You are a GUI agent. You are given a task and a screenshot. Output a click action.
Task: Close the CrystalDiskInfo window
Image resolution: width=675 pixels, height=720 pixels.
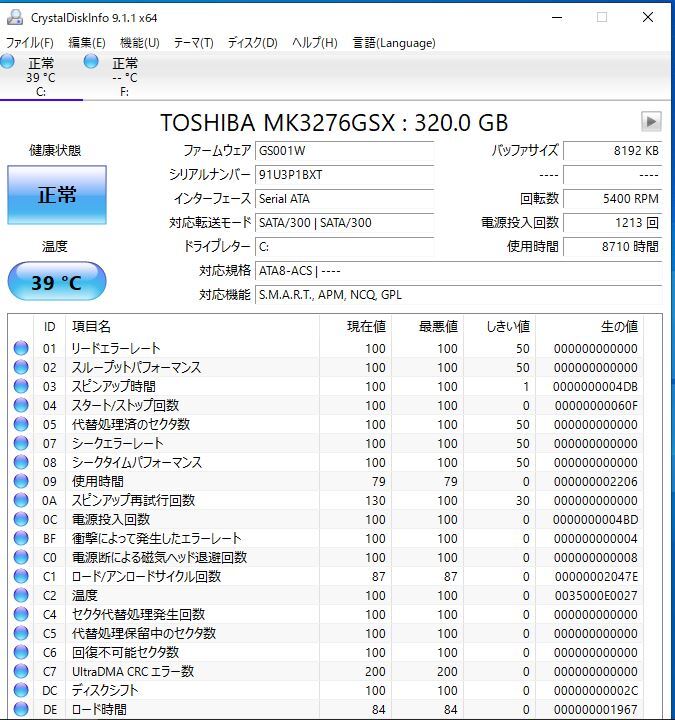point(647,17)
